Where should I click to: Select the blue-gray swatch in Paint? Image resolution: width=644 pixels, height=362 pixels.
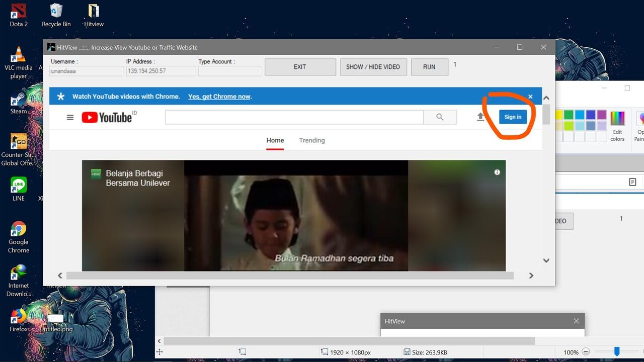click(591, 126)
